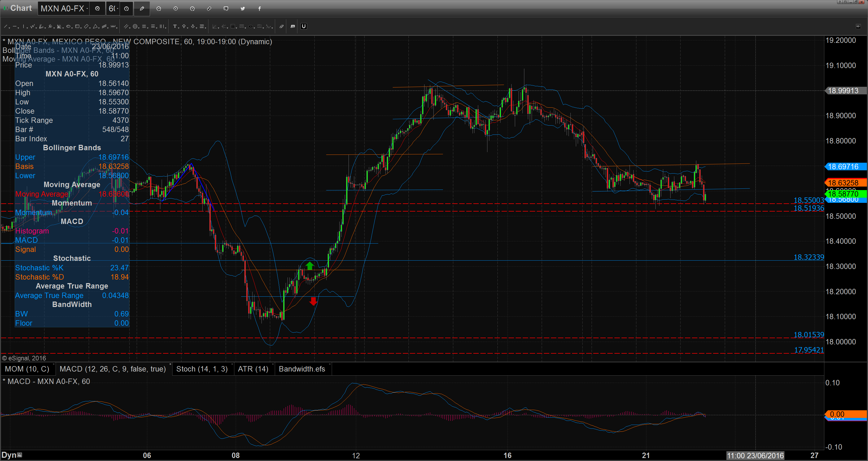Open the studies chart-line icon dropdown
Image resolution: width=868 pixels, height=461 pixels.
tap(159, 8)
